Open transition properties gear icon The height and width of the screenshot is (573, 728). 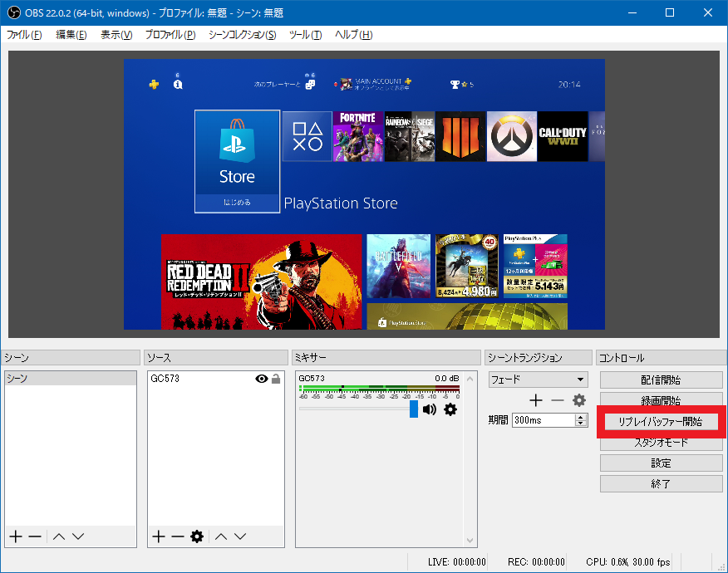(x=579, y=400)
